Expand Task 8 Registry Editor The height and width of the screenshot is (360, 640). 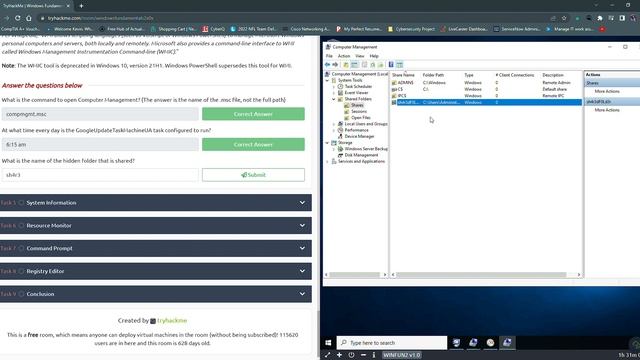tap(156, 271)
